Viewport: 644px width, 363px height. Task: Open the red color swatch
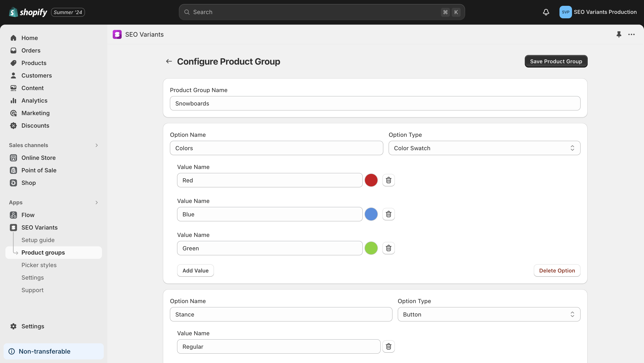pyautogui.click(x=371, y=180)
